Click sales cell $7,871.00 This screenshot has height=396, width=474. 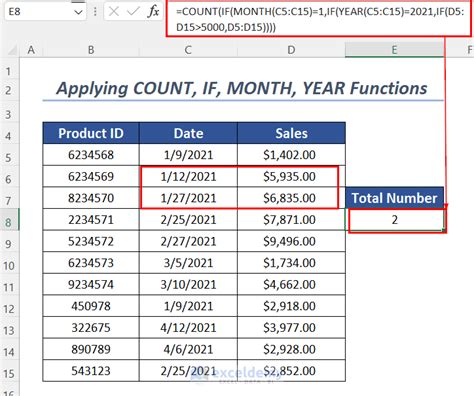(291, 220)
